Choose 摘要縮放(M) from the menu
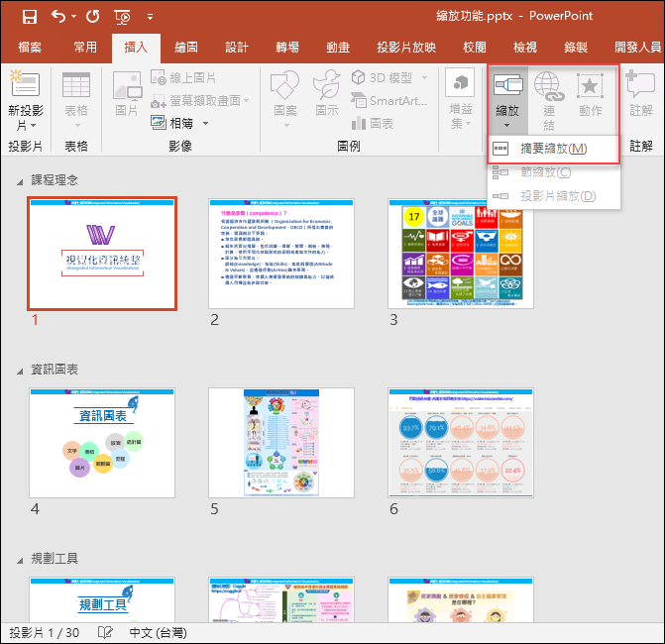The height and width of the screenshot is (644, 665). pos(553,149)
